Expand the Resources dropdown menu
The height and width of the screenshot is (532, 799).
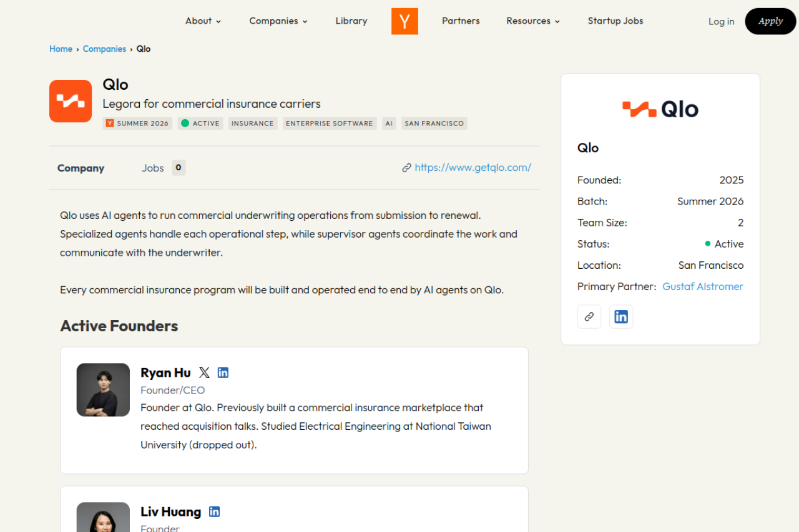(533, 21)
